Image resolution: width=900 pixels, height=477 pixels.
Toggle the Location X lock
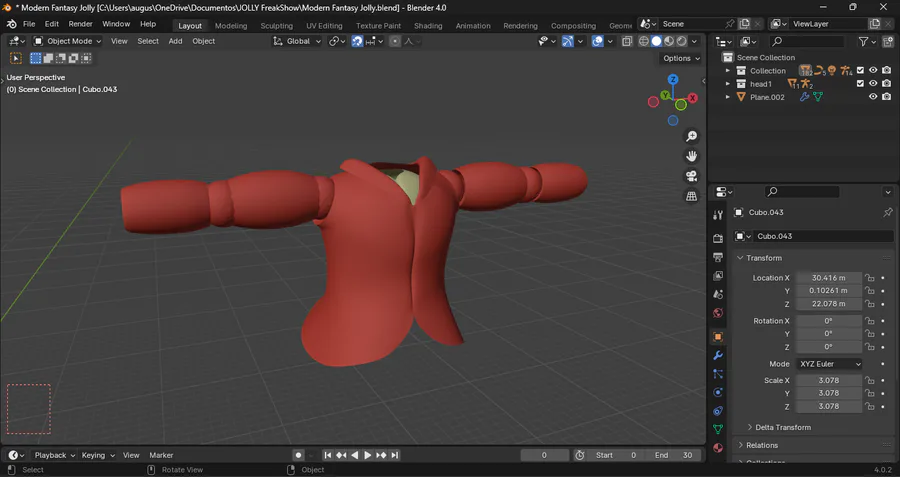click(x=870, y=278)
